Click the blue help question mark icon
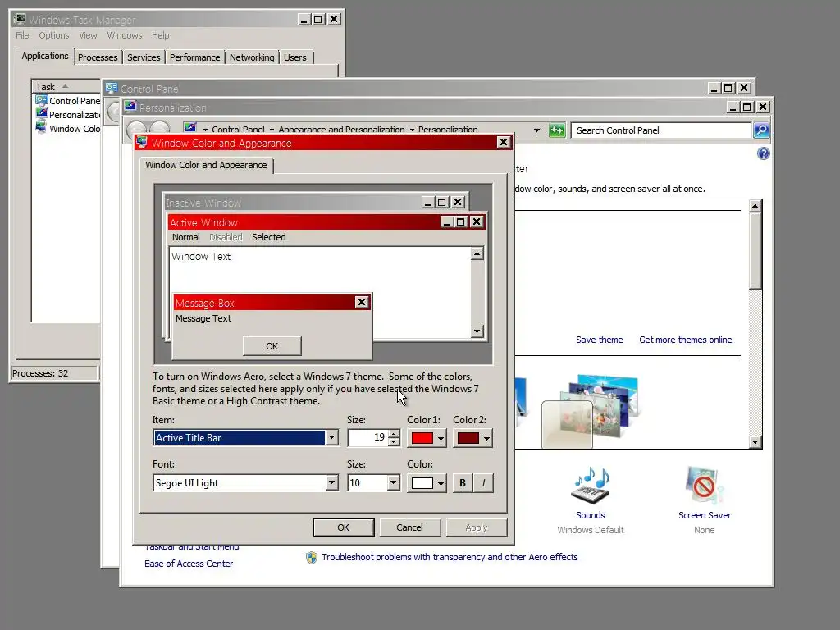 (764, 153)
